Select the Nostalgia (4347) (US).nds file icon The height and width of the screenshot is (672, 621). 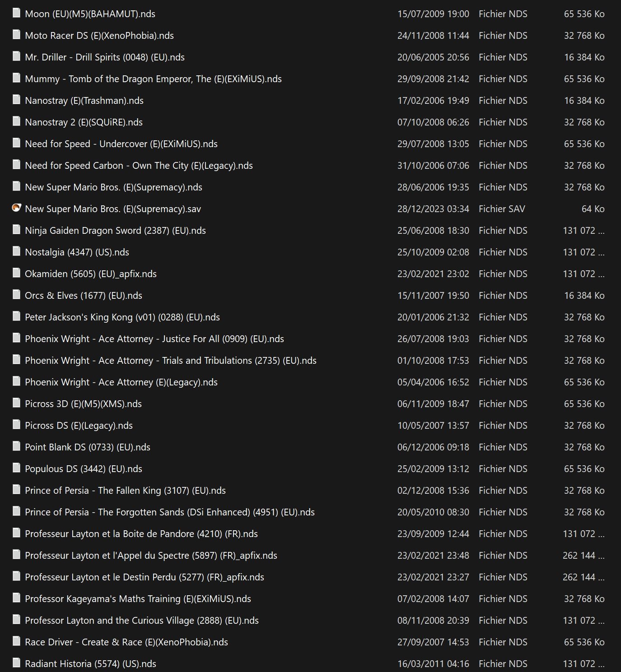point(16,251)
